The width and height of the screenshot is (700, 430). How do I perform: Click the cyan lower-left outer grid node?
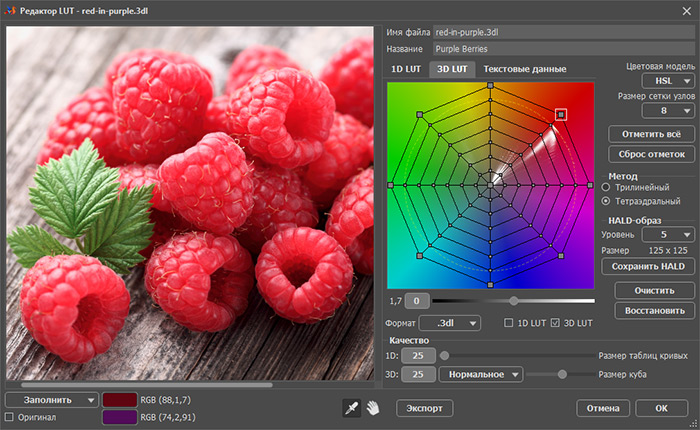pyautogui.click(x=420, y=255)
